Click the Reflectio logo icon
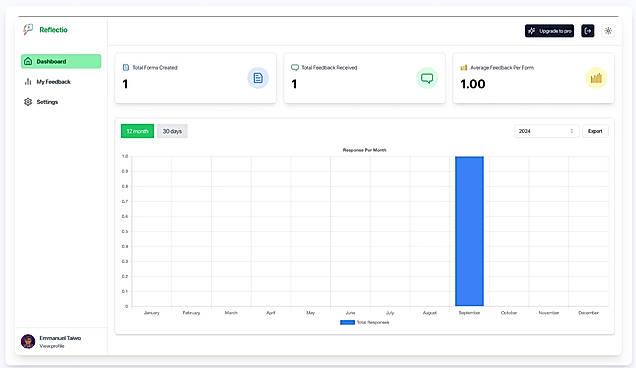Image resolution: width=636 pixels, height=368 pixels. (x=28, y=29)
